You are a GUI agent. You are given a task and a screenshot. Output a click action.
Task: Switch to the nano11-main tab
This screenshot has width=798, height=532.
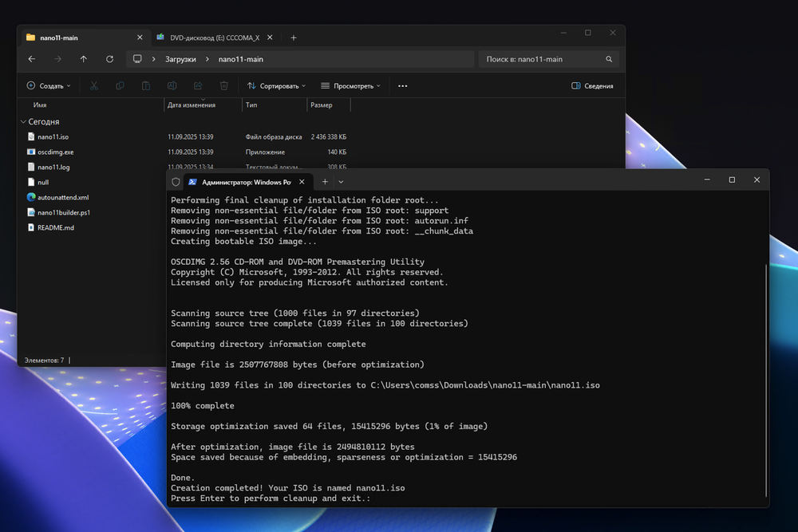tap(85, 37)
